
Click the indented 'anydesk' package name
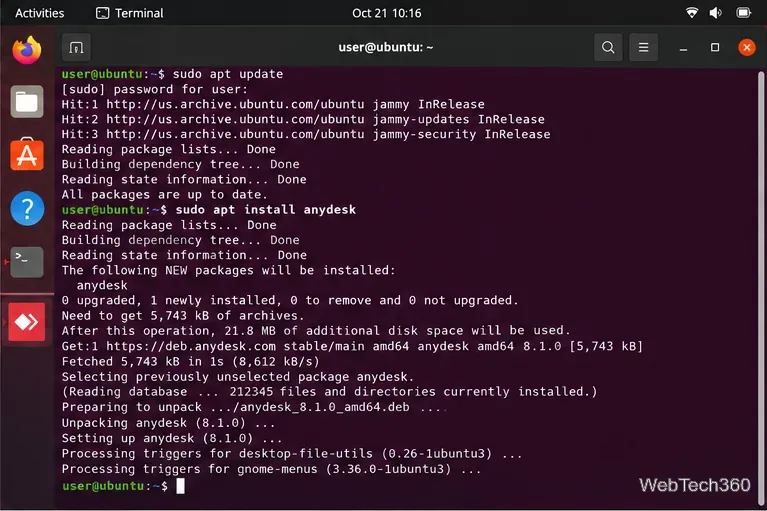coord(102,286)
